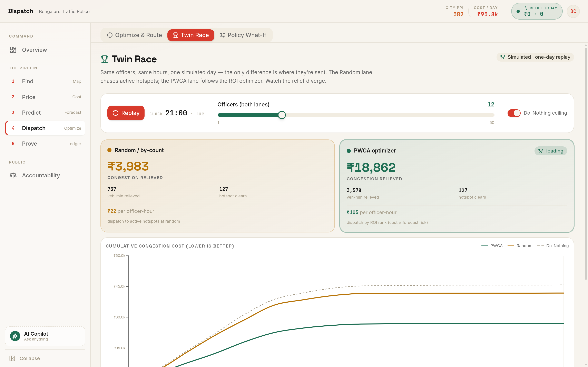Click the page vertical scrollbar
This screenshot has height=367, width=588.
(x=586, y=164)
